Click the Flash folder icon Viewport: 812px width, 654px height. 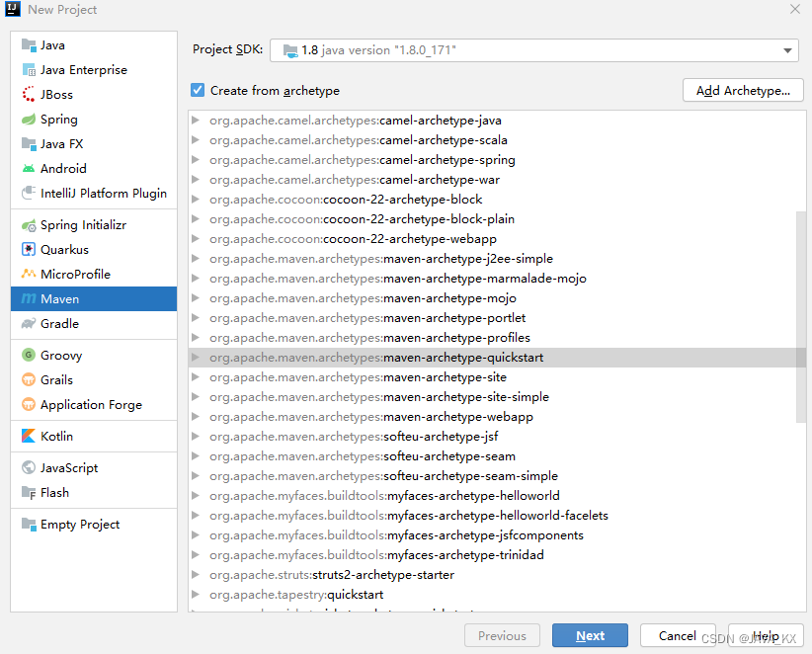tap(29, 492)
